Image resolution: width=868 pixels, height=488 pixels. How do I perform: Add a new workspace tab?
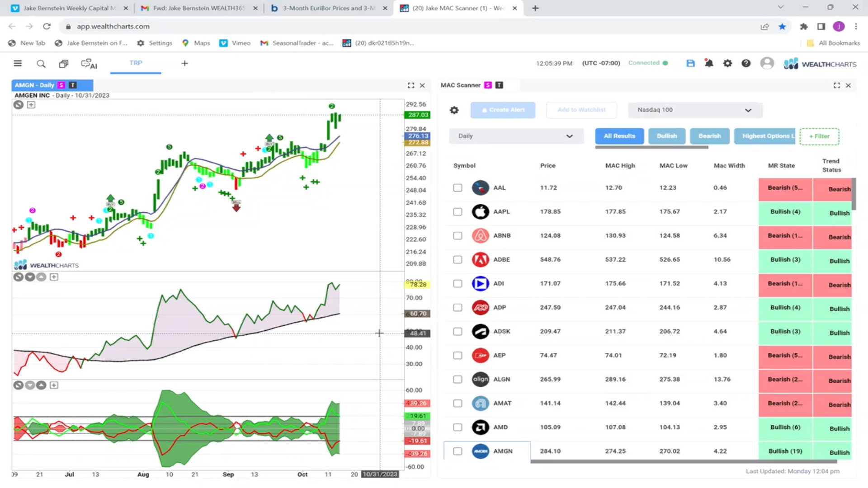click(x=184, y=63)
